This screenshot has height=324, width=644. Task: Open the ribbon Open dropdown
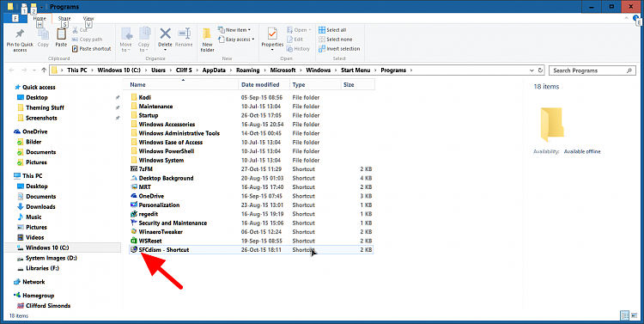tap(298, 30)
